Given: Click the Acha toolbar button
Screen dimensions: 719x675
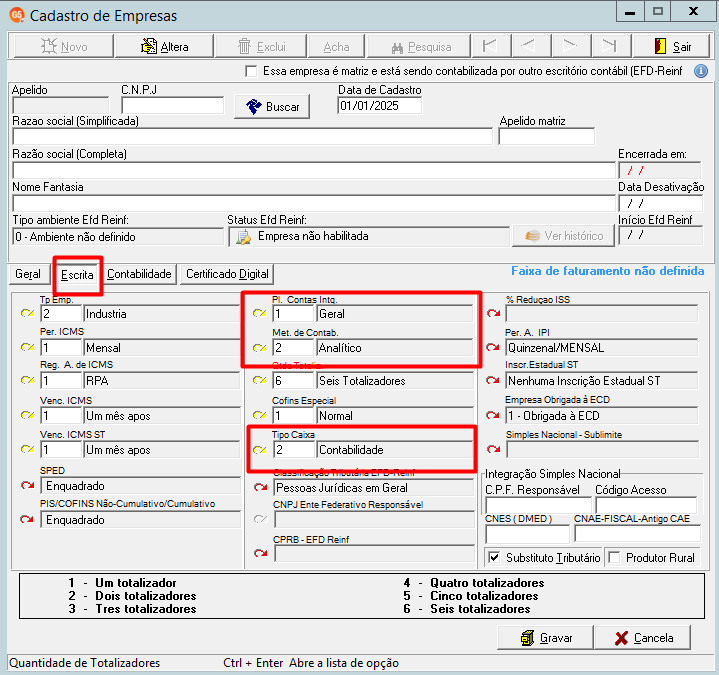Looking at the screenshot, I should point(336,46).
